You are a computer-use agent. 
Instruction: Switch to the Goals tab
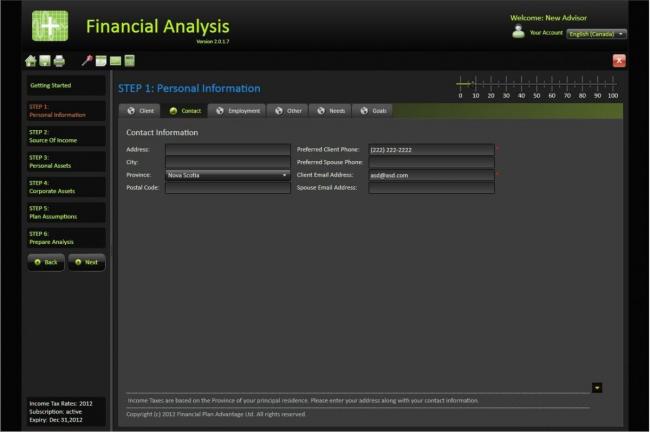coord(373,110)
